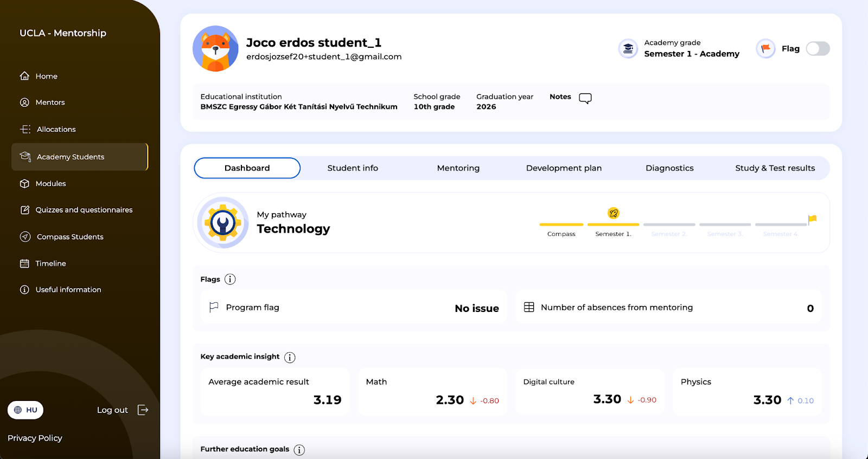This screenshot has width=868, height=459.
Task: Switch to the Mentoring tab
Action: pyautogui.click(x=458, y=168)
